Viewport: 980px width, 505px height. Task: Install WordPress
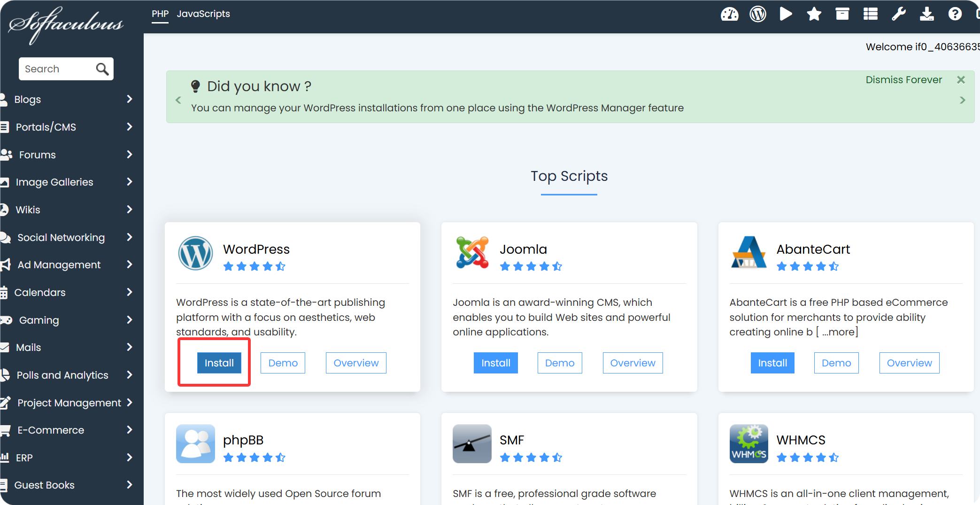pyautogui.click(x=219, y=363)
